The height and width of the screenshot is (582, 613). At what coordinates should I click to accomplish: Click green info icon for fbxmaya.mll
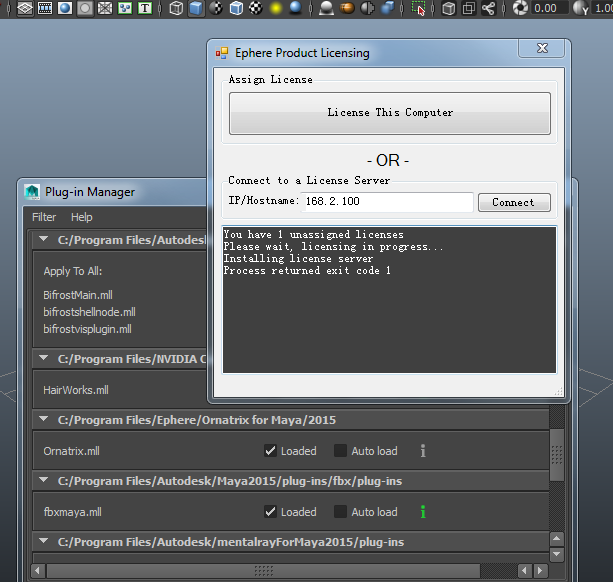[x=423, y=512]
